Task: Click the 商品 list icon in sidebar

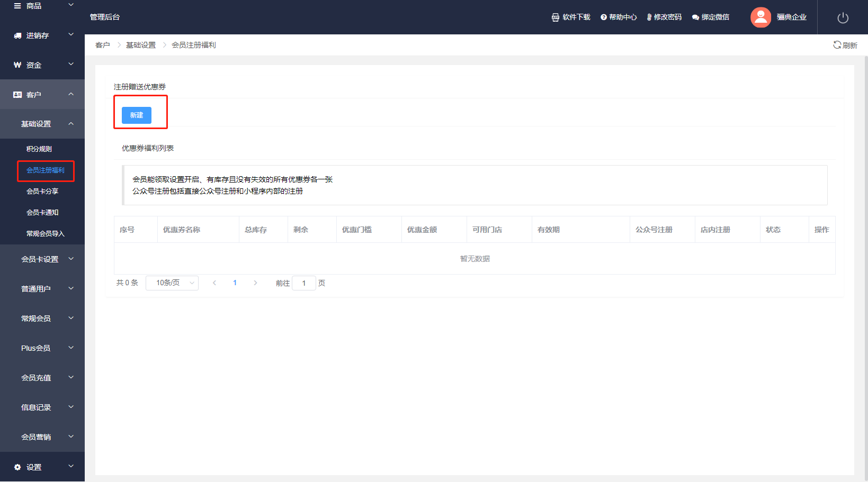Action: (17, 6)
